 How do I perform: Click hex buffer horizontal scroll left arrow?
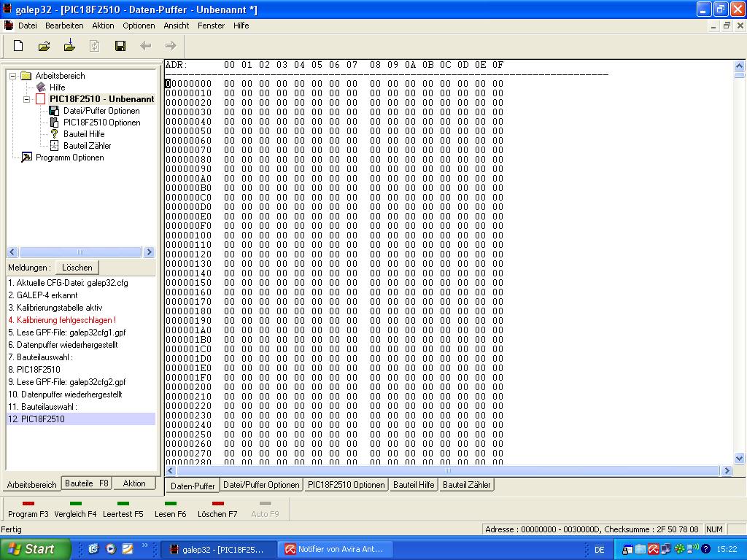171,470
